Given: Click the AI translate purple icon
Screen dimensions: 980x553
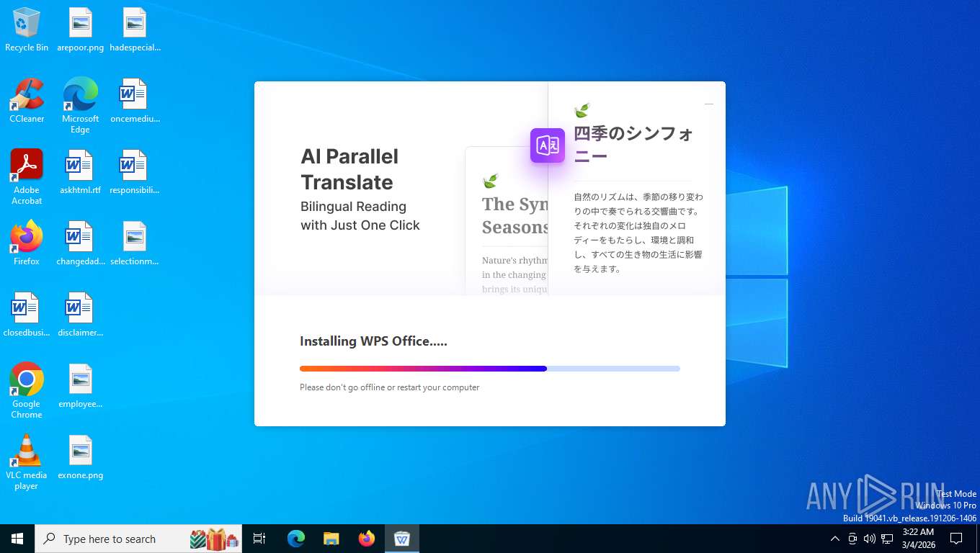Looking at the screenshot, I should coord(548,145).
